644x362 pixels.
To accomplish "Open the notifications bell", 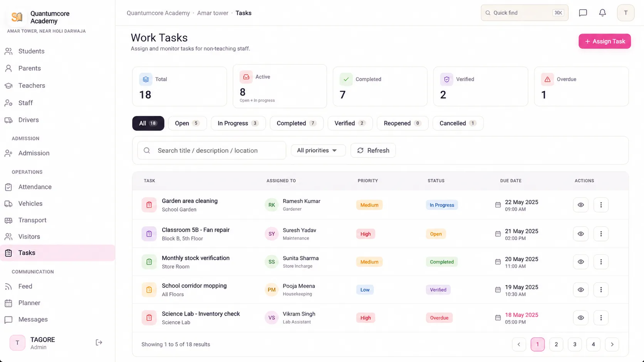I will [602, 13].
